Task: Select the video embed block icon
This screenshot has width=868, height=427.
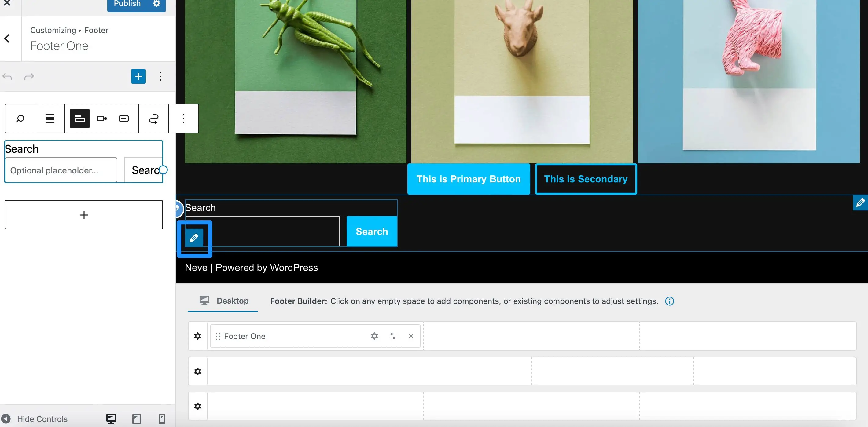Action: tap(102, 118)
